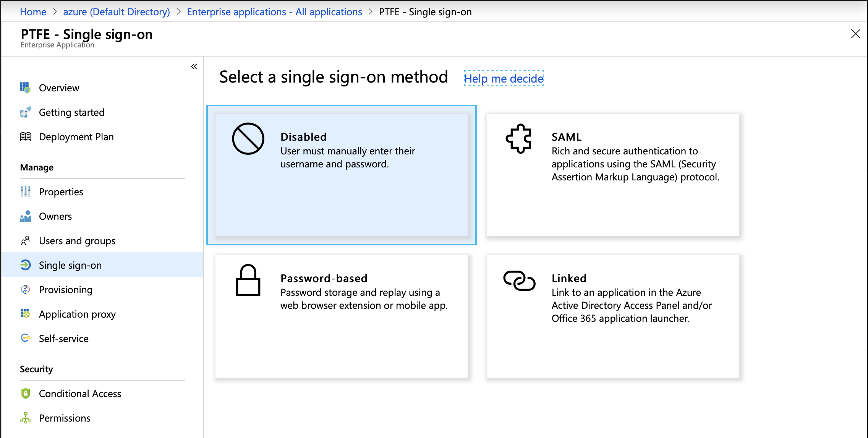Screen dimensions: 868x438
Task: Click the Deployment Plan book icon
Action: 25,136
